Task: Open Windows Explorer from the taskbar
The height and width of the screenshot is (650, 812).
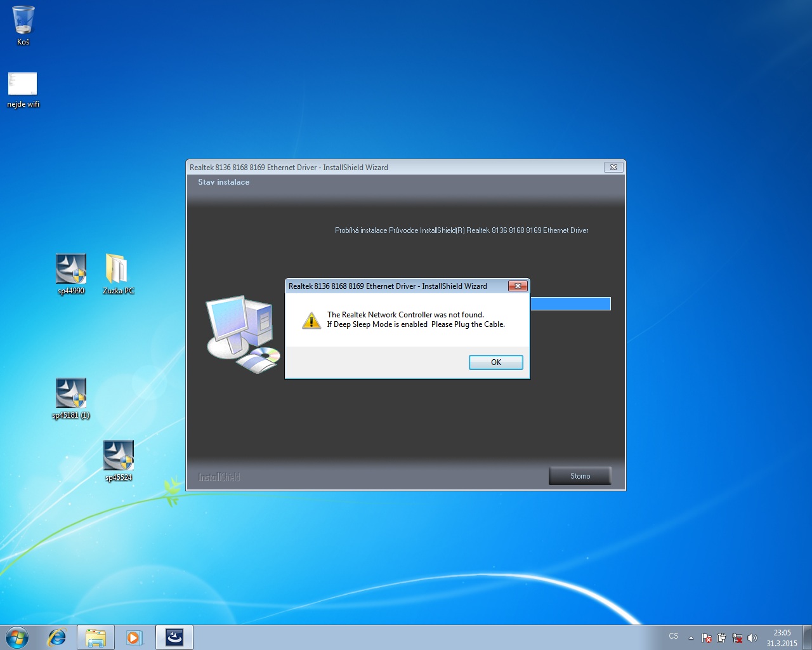Action: pyautogui.click(x=96, y=637)
